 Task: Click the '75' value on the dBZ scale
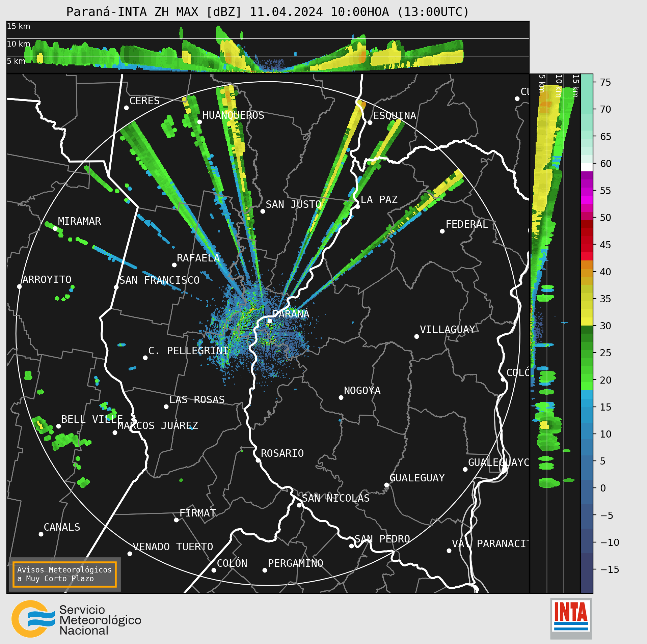tap(605, 82)
